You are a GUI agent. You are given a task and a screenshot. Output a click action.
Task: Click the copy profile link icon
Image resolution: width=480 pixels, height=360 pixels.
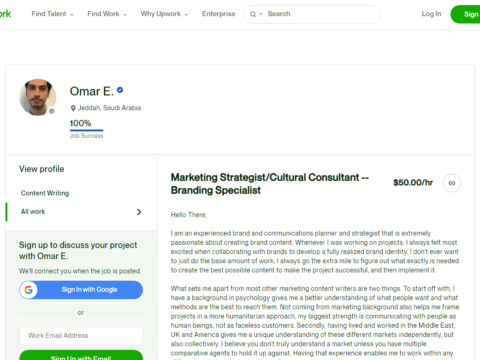(x=452, y=183)
